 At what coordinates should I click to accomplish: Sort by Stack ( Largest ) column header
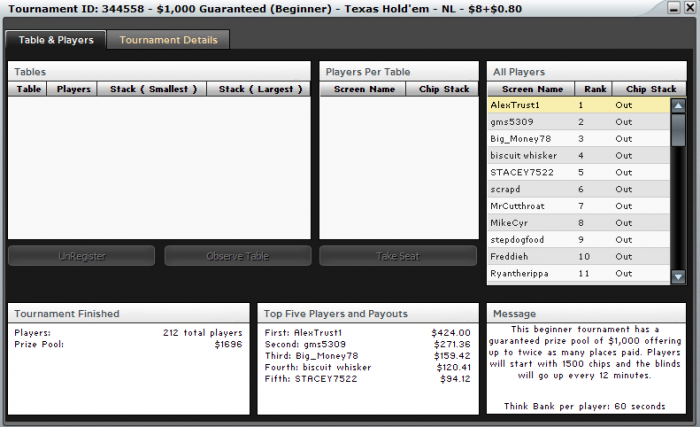pos(260,89)
